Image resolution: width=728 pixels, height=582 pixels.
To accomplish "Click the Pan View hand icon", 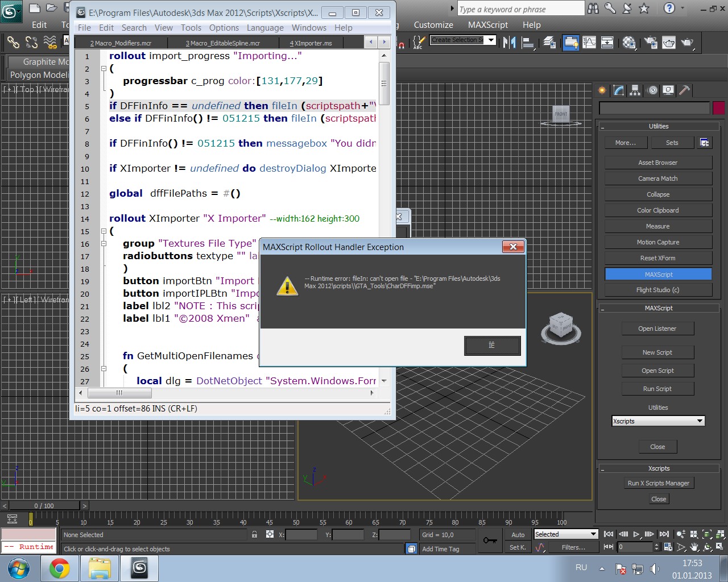I will point(694,547).
